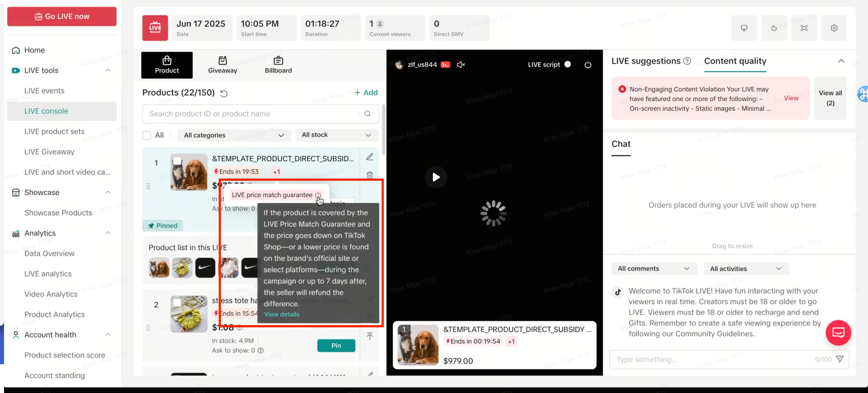
Task: End the LIVE with power icon
Action: (x=588, y=65)
